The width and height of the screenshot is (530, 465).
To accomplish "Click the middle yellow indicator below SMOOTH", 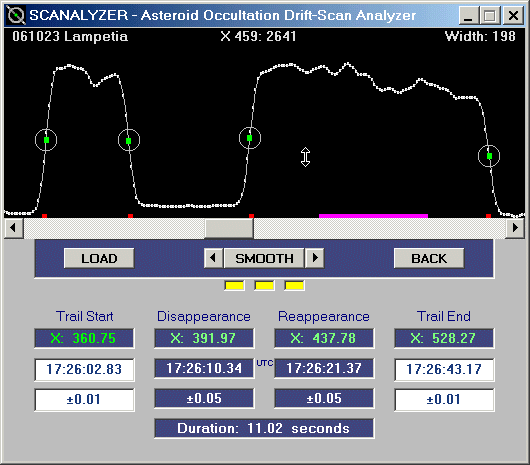I will [264, 286].
